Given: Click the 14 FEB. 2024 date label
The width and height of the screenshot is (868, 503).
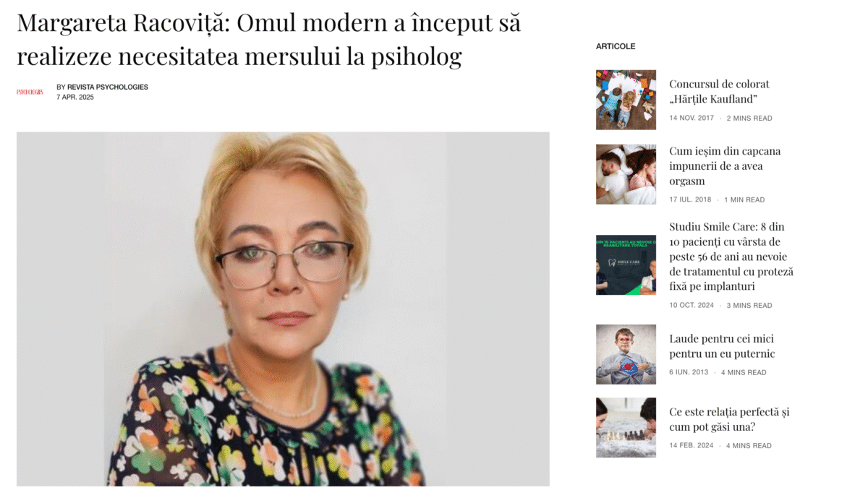Looking at the screenshot, I should pos(691,445).
